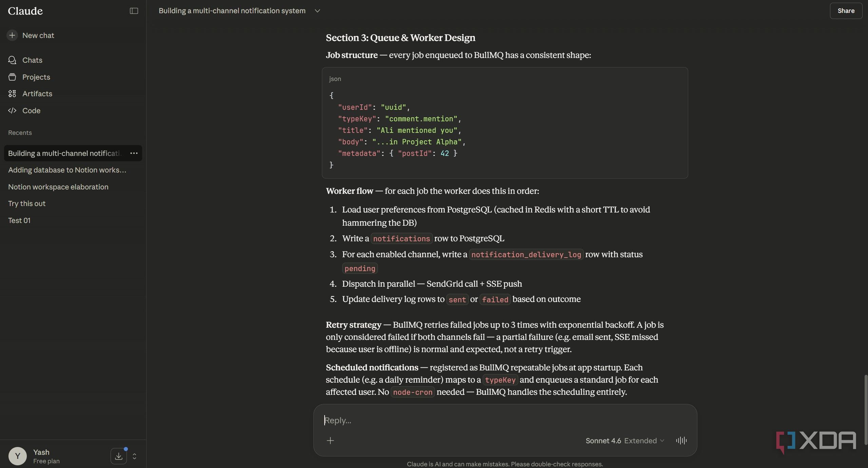Click the chat title 'Building a multi-channel notification system'

coord(232,11)
